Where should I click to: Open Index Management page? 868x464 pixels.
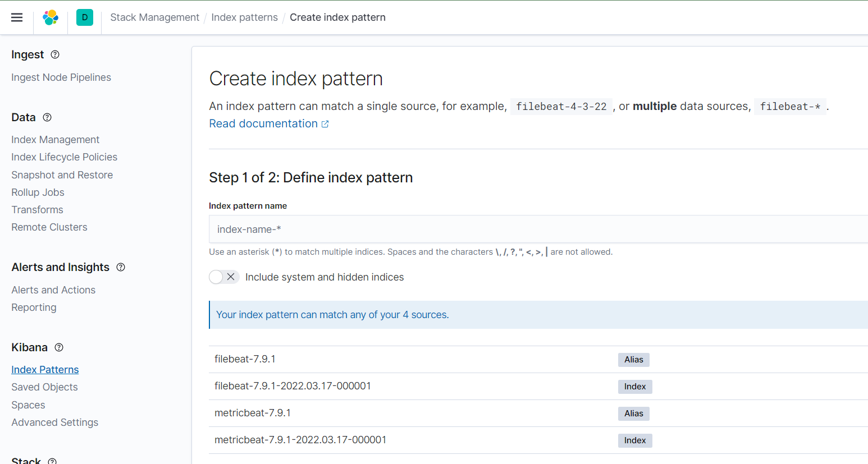coord(55,140)
